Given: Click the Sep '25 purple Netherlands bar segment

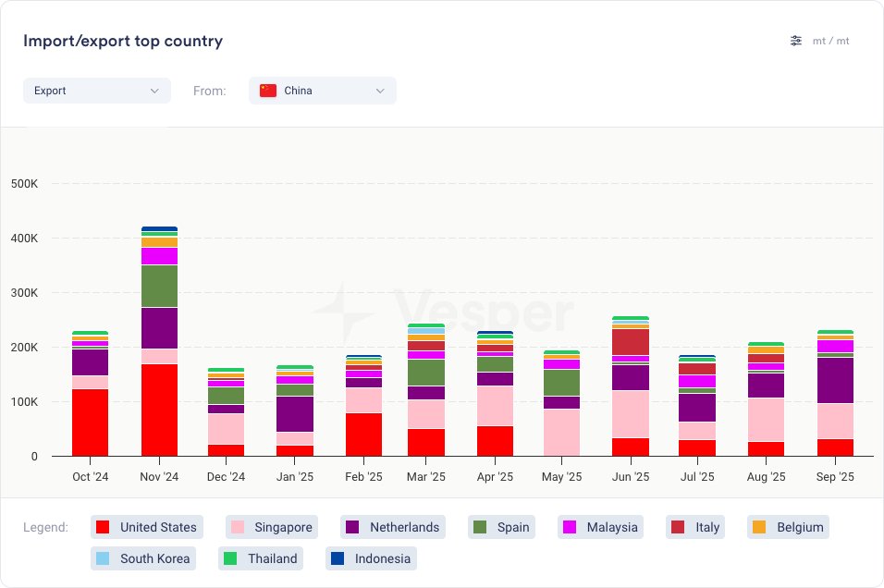Looking at the screenshot, I should point(835,380).
